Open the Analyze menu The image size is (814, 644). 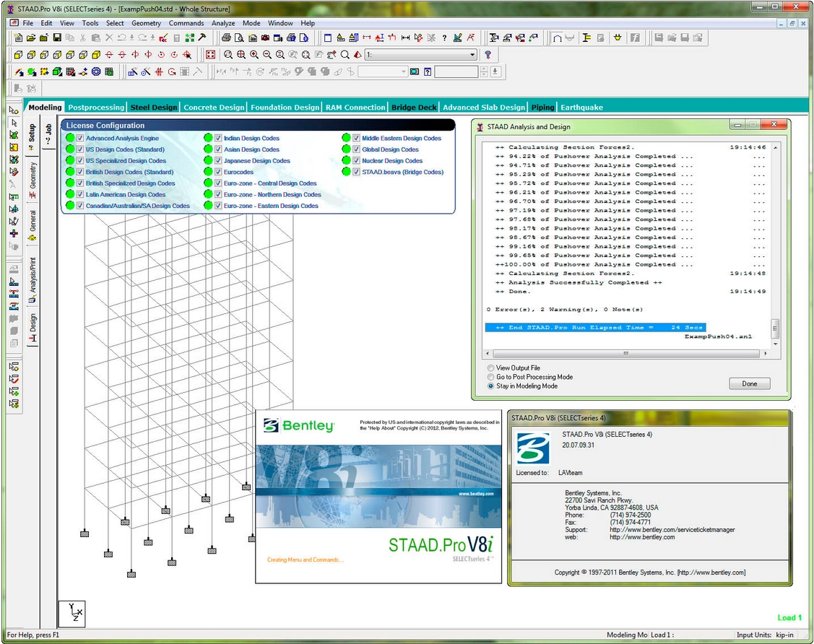pos(223,23)
